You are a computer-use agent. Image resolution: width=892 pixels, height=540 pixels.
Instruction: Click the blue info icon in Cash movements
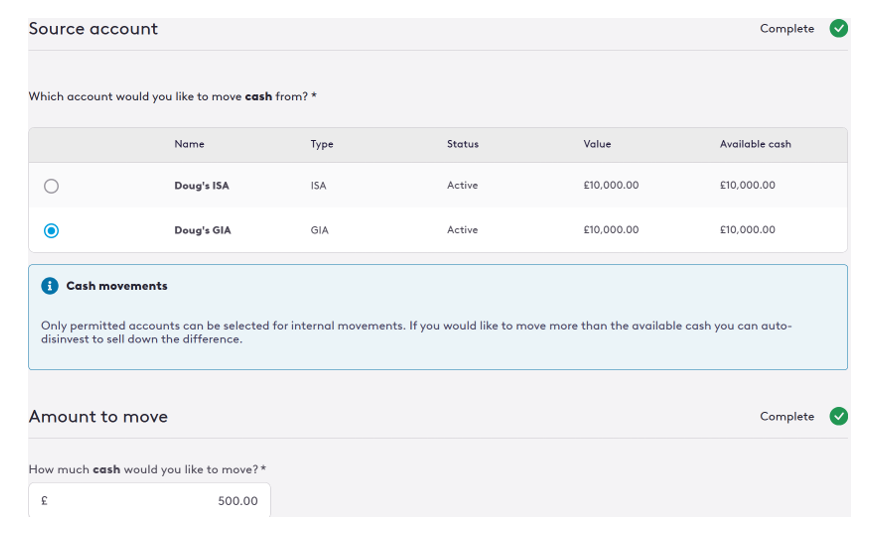click(x=50, y=286)
